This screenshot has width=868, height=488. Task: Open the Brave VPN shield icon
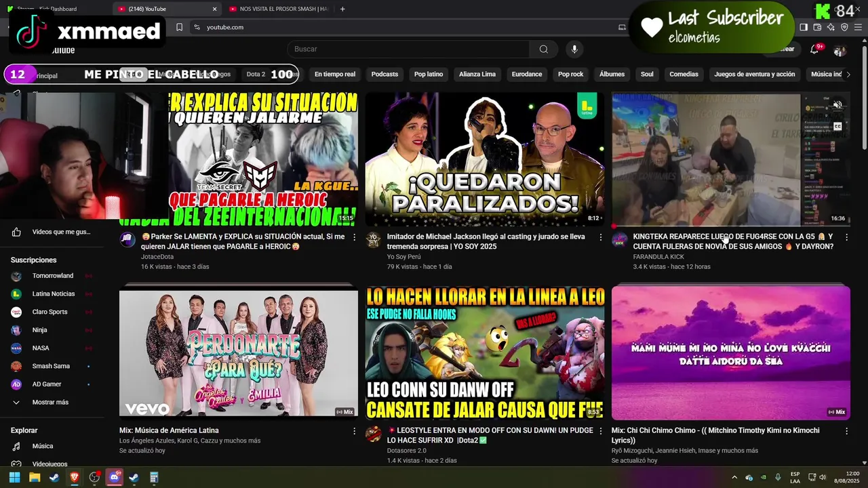[x=844, y=27]
